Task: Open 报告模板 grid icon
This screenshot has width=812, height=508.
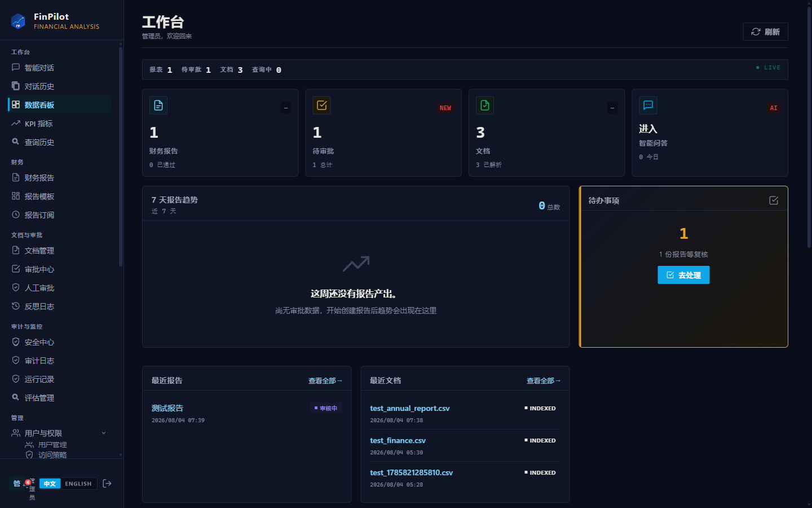Action: tap(16, 196)
